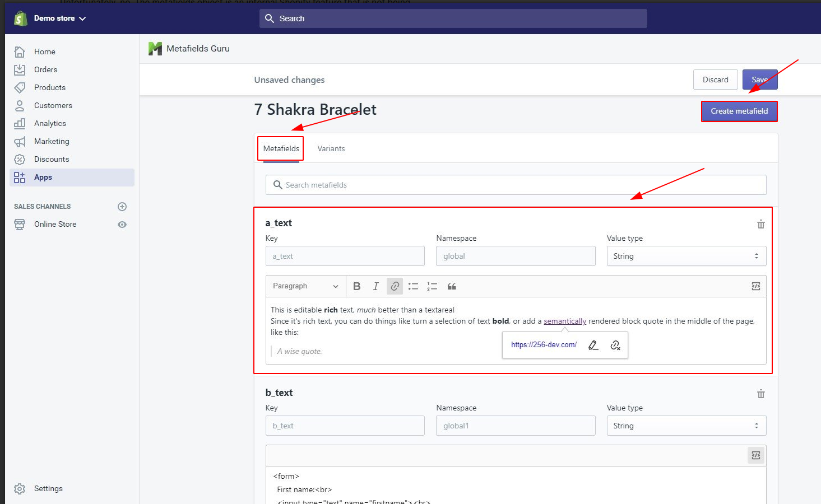Open b_text Value type String dropdown
The width and height of the screenshot is (821, 504).
tap(687, 426)
